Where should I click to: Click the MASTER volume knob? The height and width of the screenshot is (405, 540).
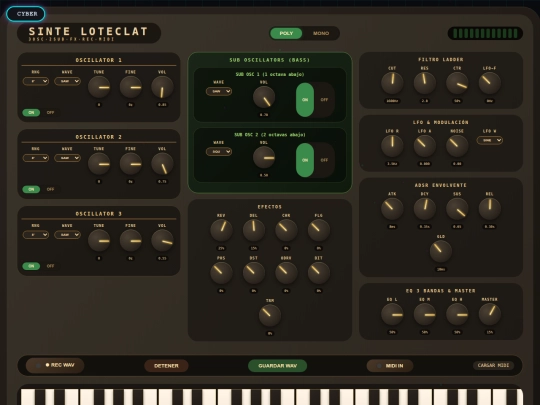[x=489, y=314]
